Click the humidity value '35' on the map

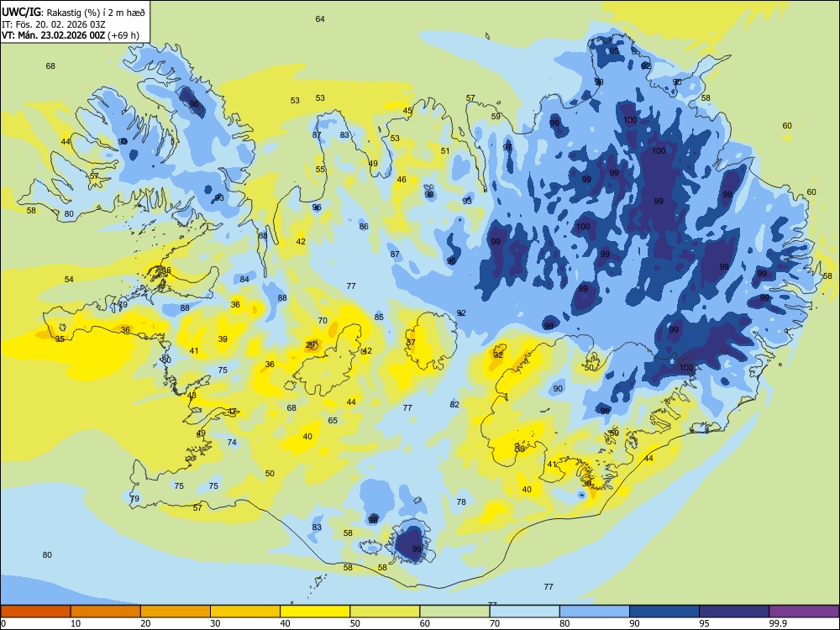(60, 339)
